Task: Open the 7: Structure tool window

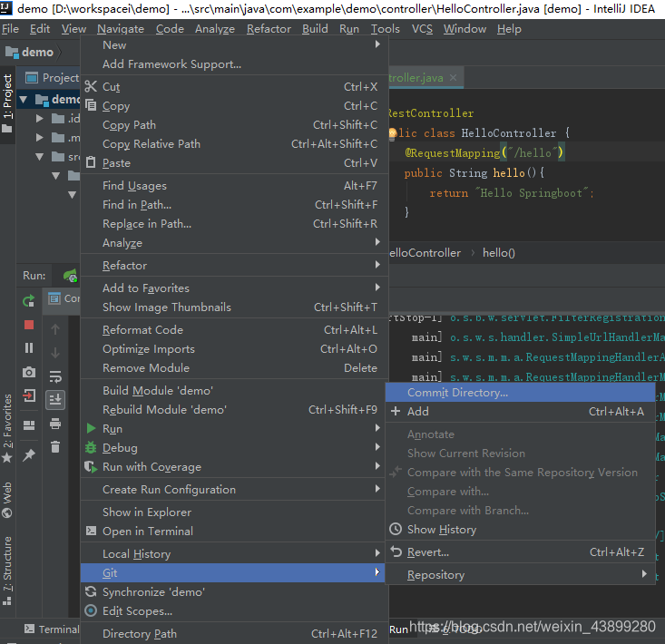Action: coord(7,571)
